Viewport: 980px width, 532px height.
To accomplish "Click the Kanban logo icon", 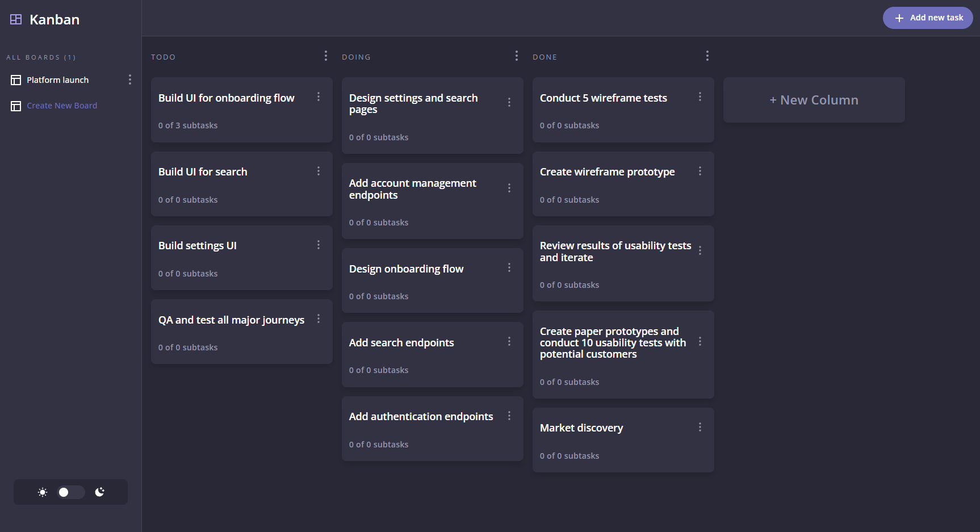I will [16, 19].
